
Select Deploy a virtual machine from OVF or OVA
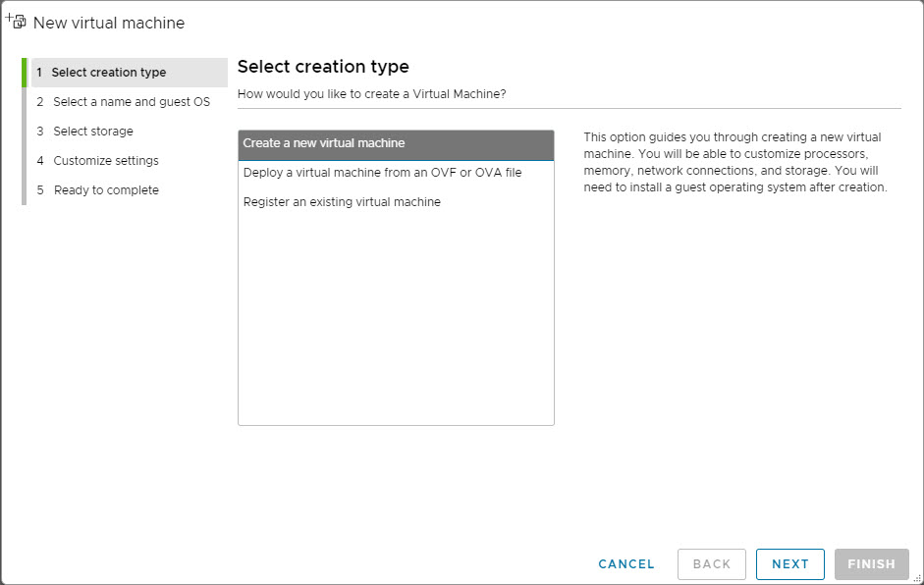coord(396,173)
